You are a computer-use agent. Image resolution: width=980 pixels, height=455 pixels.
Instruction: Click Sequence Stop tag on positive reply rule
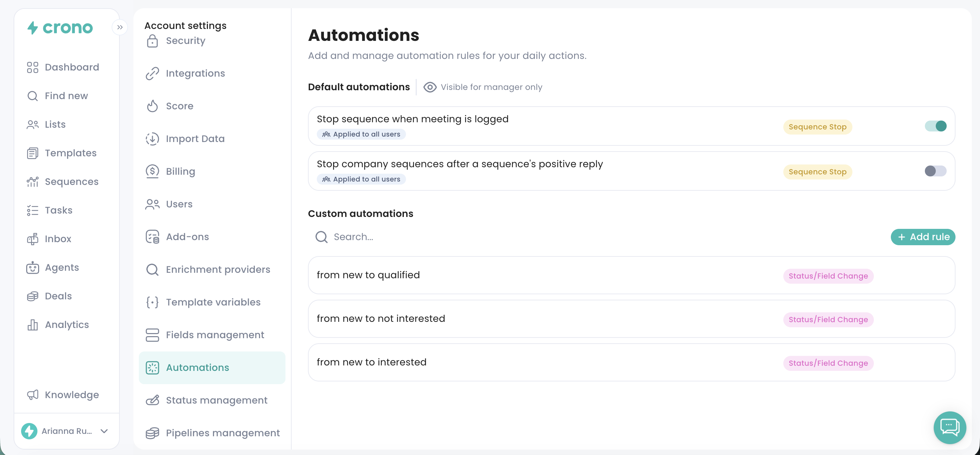pos(818,172)
